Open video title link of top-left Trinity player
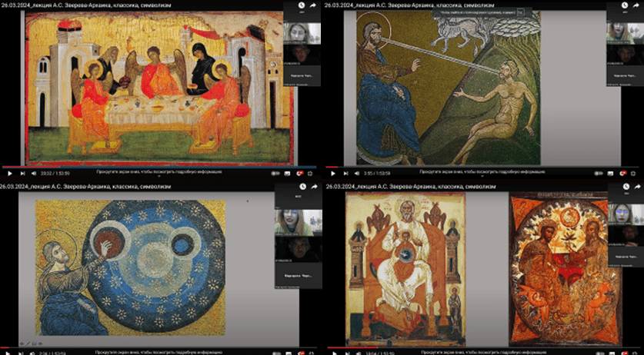Viewport: 644px width, 355px height. [x=86, y=5]
